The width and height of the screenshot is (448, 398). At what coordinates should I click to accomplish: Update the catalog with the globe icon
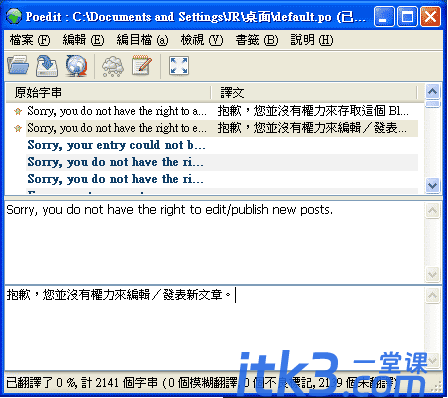76,65
